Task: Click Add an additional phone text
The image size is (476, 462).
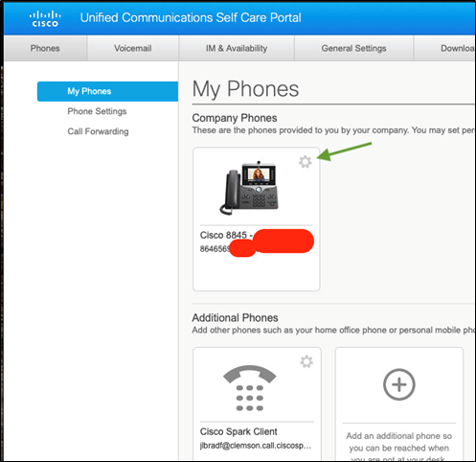Action: (x=399, y=448)
